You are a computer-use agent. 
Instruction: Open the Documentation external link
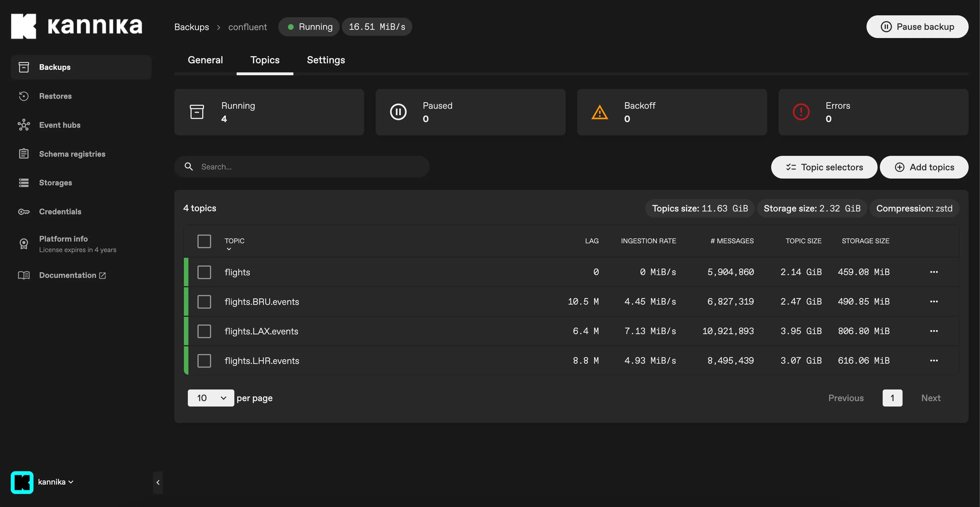tap(67, 275)
